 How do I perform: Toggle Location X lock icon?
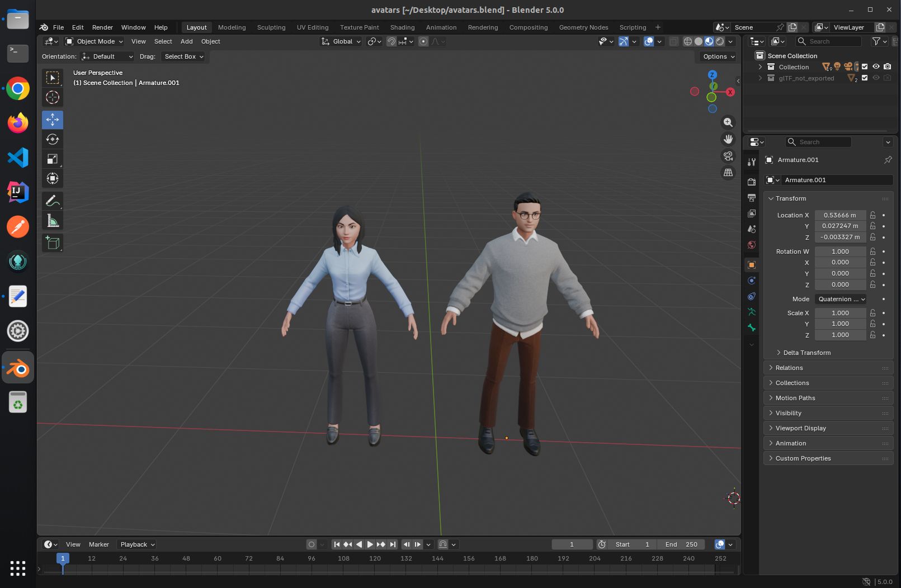[x=872, y=215]
